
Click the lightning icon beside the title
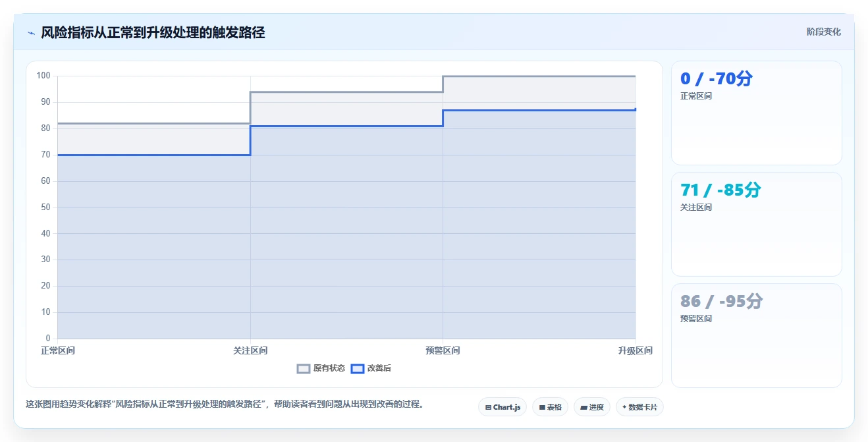point(31,33)
